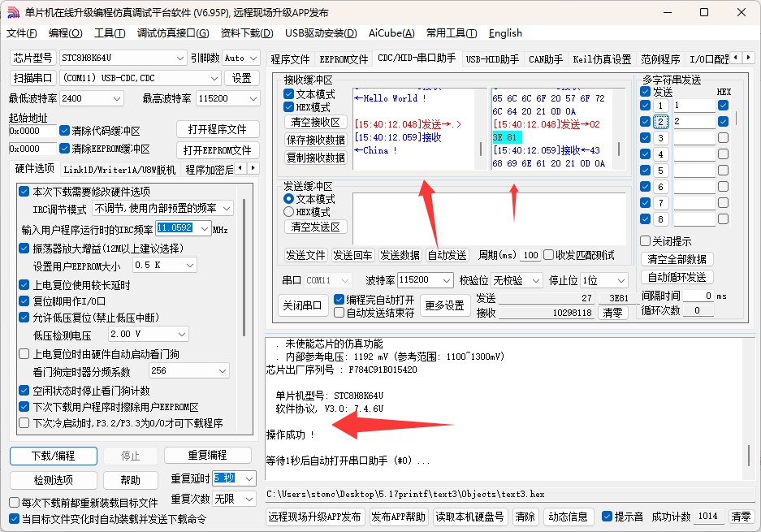The height and width of the screenshot is (532, 761).
Task: Toggle 清除EEPROM缓冲区 checkbox
Action: pyautogui.click(x=64, y=148)
